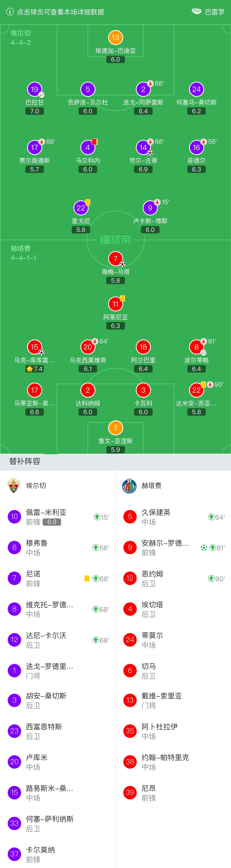The width and height of the screenshot is (231, 868).
Task: Open player 19 巴拉甘's match details
Action: [x=34, y=89]
